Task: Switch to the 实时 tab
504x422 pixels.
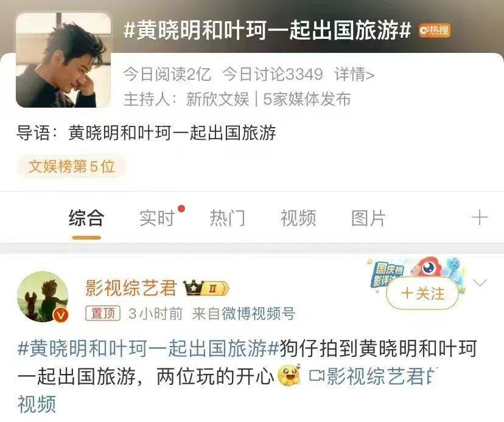Action: click(157, 218)
